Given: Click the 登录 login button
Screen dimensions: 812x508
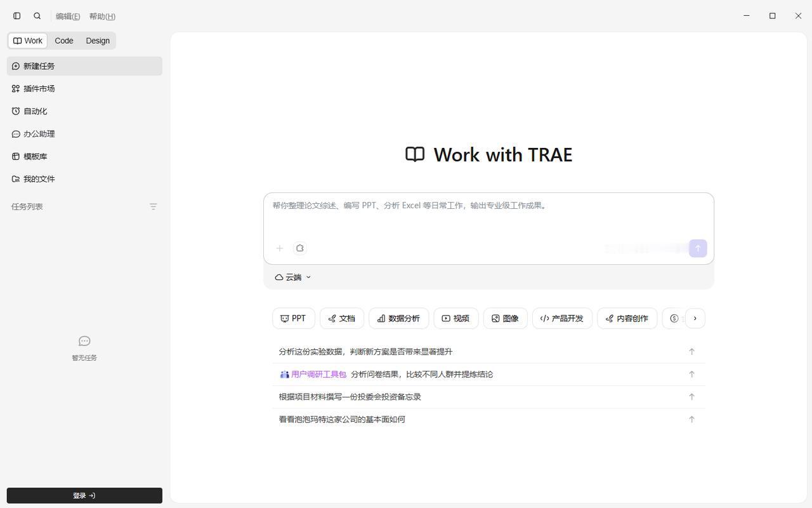Looking at the screenshot, I should point(84,496).
